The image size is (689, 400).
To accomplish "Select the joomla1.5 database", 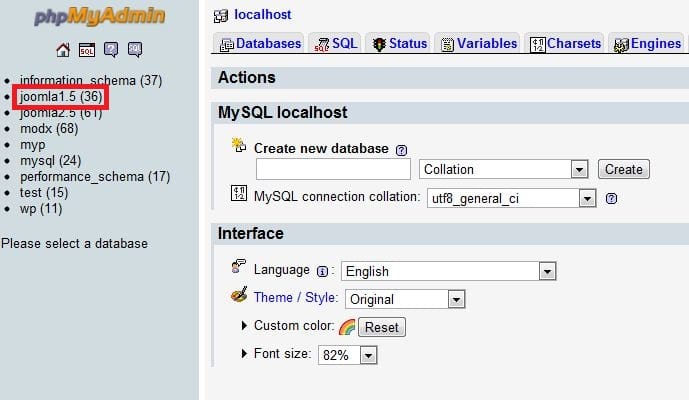I will (x=61, y=96).
